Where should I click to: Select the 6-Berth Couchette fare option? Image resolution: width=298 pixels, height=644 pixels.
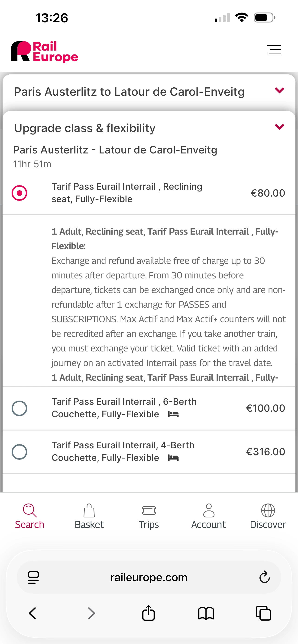tap(19, 408)
